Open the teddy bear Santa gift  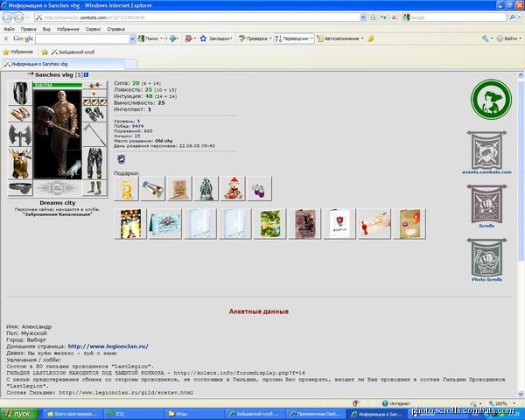[x=233, y=189]
